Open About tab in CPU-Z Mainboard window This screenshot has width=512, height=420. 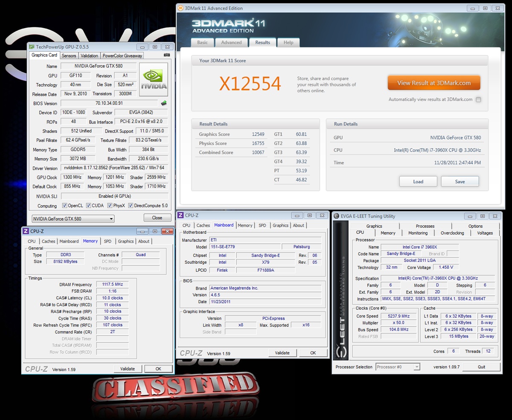(299, 225)
